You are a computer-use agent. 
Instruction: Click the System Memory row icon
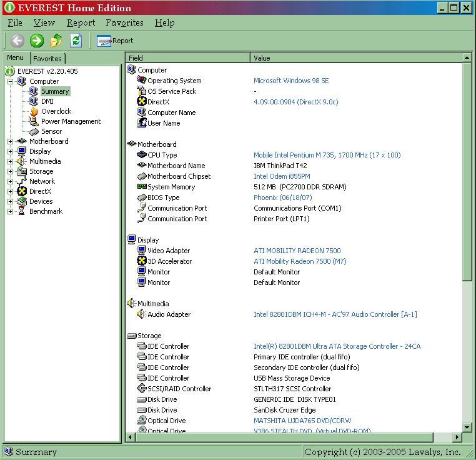pos(141,186)
